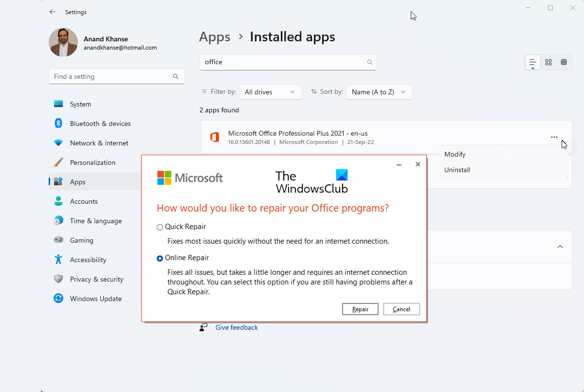Image resolution: width=584 pixels, height=392 pixels.
Task: Click the Microsoft Office app icon
Action: coord(214,137)
